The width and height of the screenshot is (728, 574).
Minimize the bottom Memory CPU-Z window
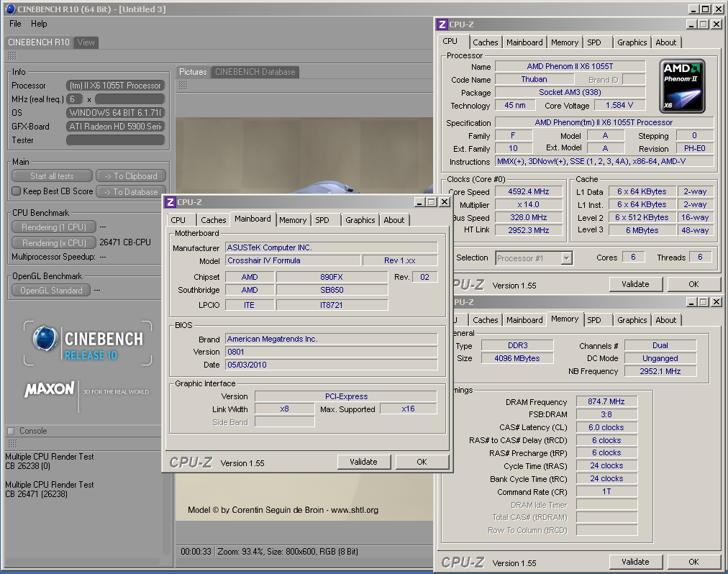coord(692,302)
